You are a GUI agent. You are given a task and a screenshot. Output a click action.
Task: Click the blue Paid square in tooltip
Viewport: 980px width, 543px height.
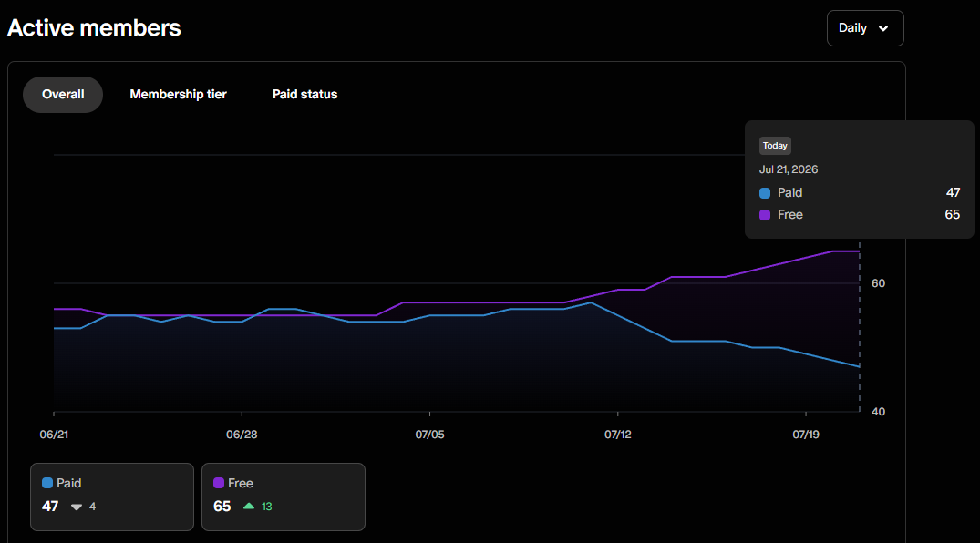765,193
